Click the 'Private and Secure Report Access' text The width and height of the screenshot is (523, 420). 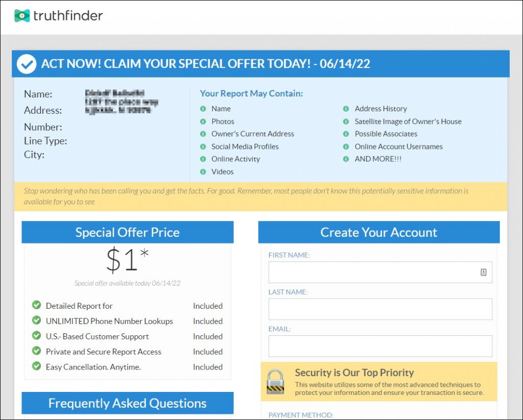coord(103,352)
